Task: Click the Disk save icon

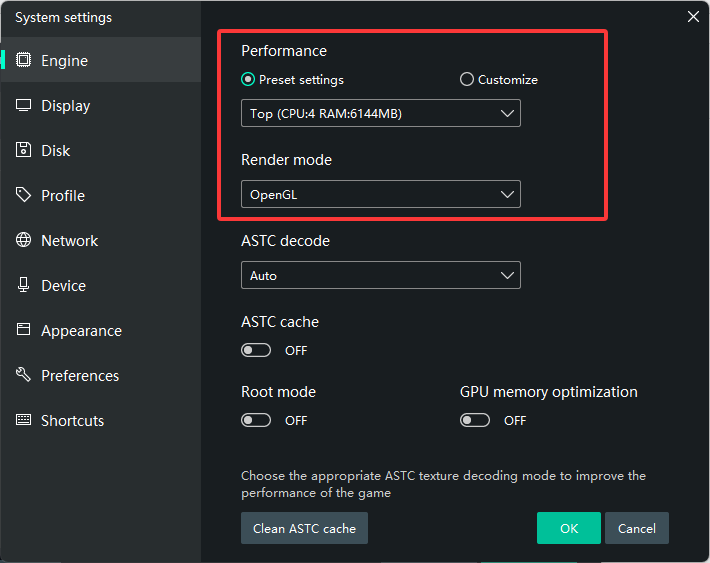Action: (x=23, y=150)
